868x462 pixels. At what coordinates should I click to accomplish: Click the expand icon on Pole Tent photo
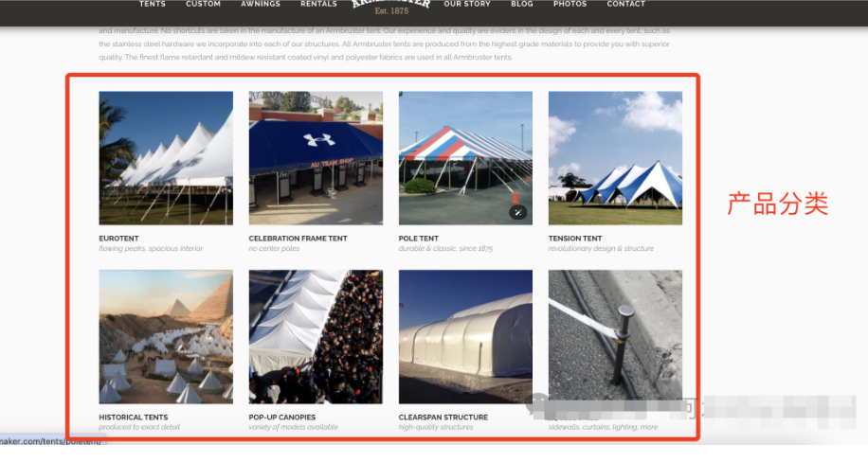[517, 212]
